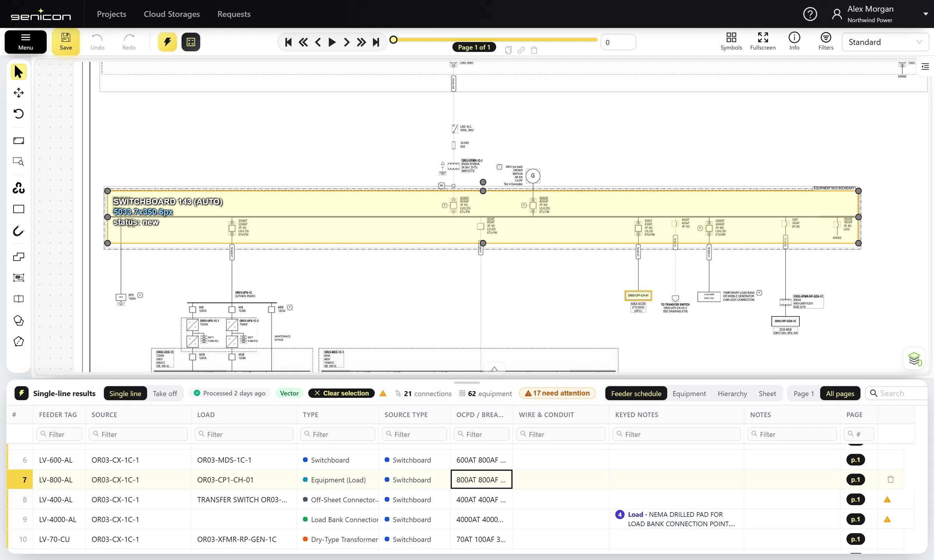Switch to the Equipment tab
This screenshot has height=560, width=934.
tap(689, 393)
